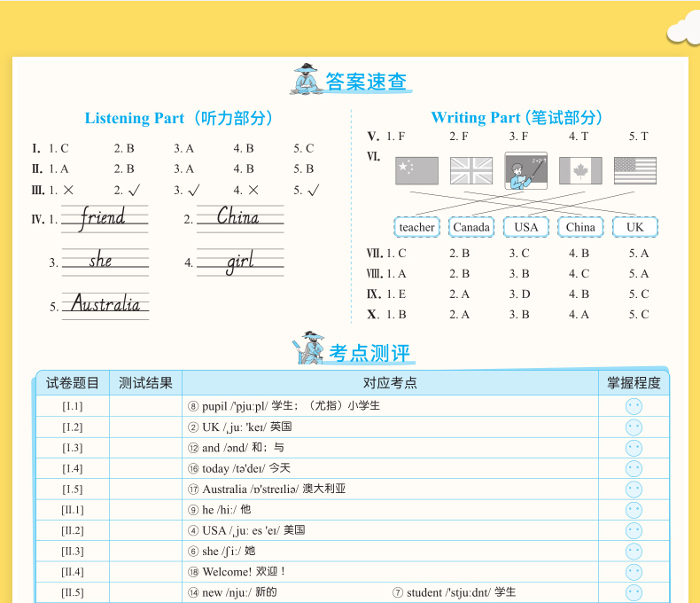Screen dimensions: 700x603
Task: Click the 'China' word box
Action: (x=580, y=227)
